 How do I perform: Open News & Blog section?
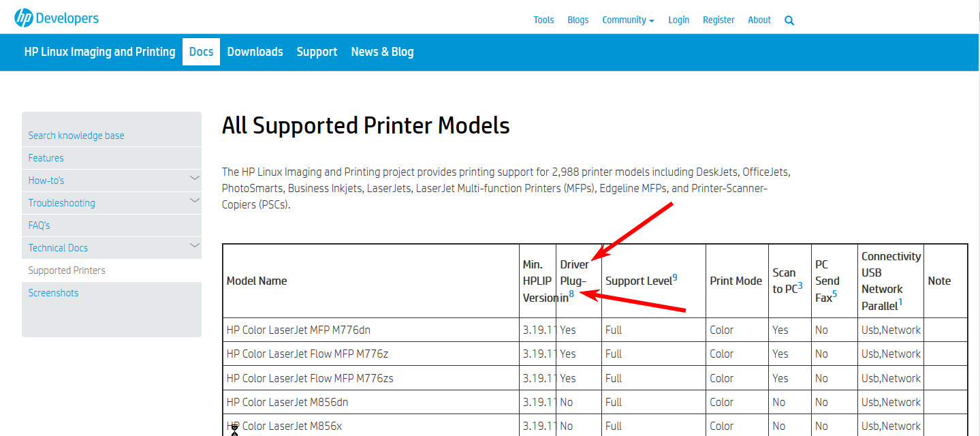[x=382, y=52]
